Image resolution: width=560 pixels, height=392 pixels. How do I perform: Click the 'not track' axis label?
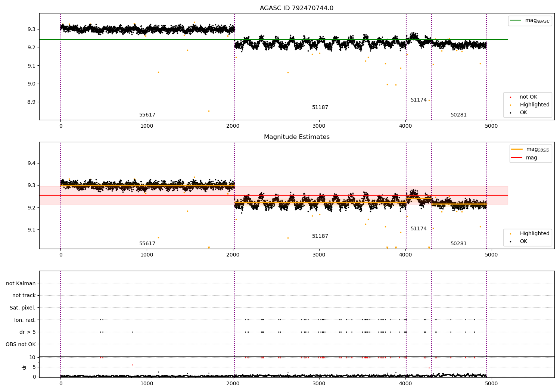tap(24, 296)
